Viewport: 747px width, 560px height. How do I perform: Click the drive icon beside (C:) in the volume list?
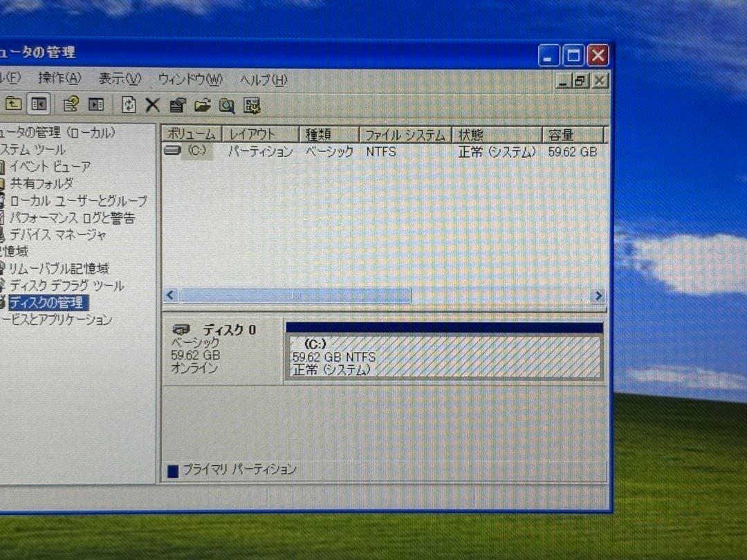172,151
